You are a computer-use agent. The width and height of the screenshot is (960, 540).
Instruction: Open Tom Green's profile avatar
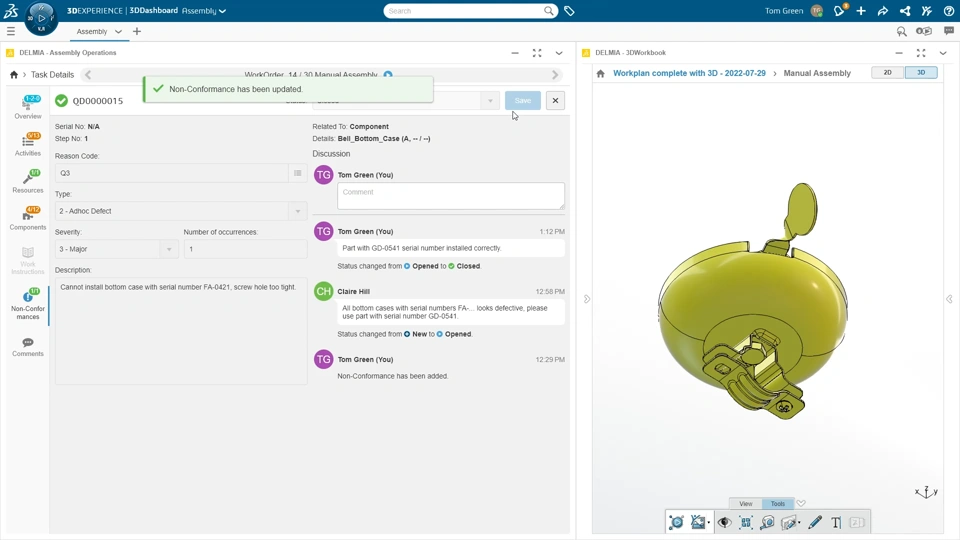click(816, 10)
